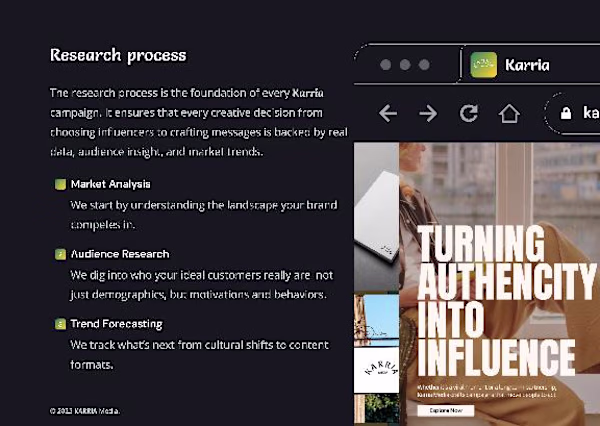Screen dimensions: 600x426
Task: Click the green Market Analysis bullet icon
Action: pyautogui.click(x=60, y=184)
